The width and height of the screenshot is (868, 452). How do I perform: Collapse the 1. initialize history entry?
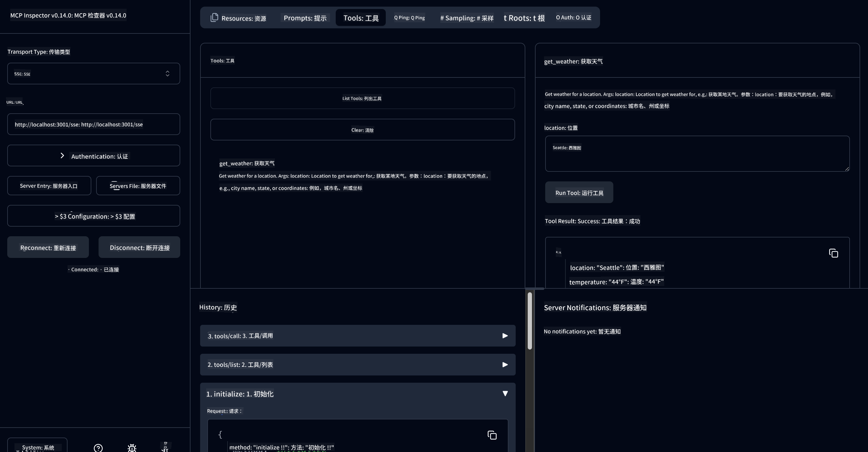(x=358, y=394)
